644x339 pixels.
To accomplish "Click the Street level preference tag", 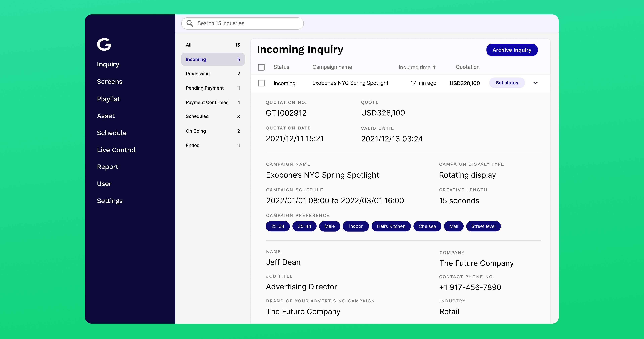I will click(x=483, y=226).
